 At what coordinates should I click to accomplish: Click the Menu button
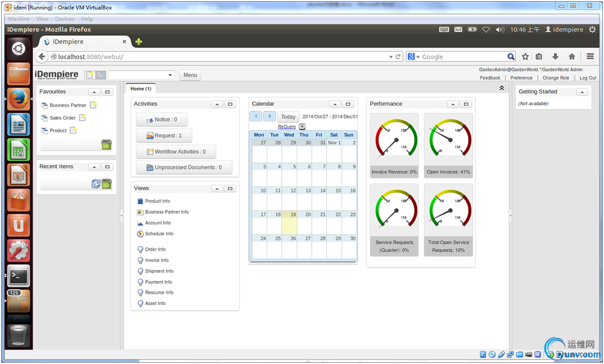click(x=190, y=75)
